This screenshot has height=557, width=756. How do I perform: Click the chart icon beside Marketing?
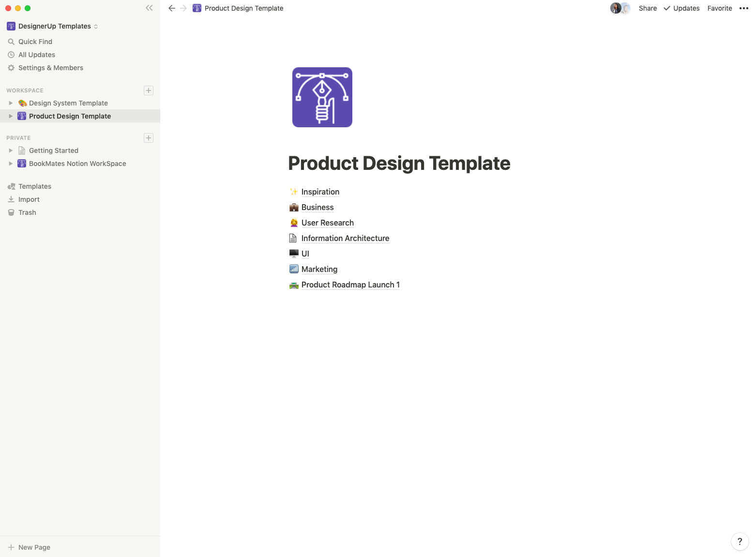click(x=294, y=269)
